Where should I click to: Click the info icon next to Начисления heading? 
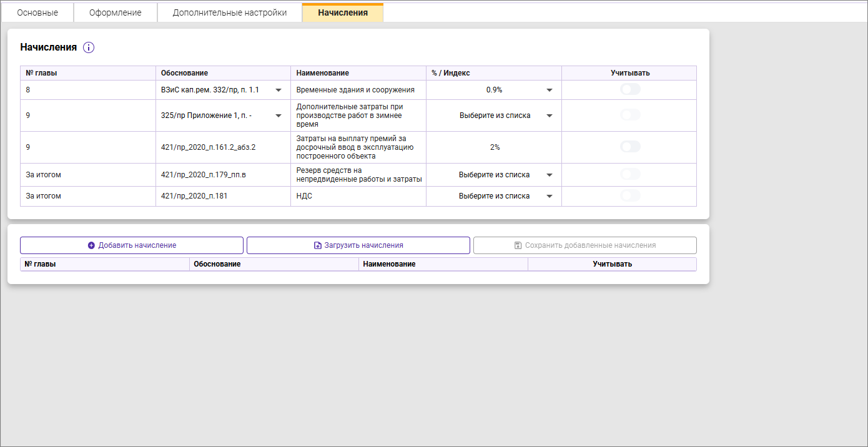pyautogui.click(x=89, y=47)
